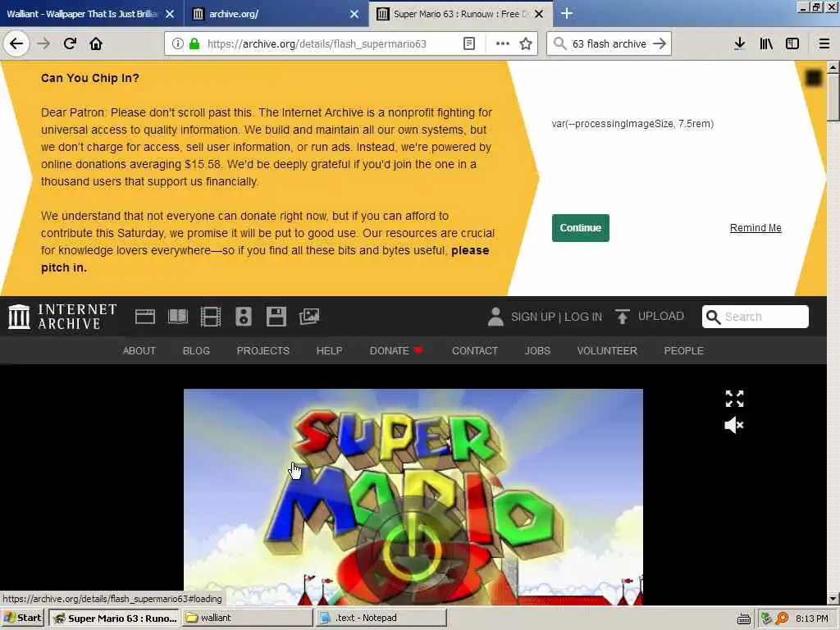This screenshot has width=840, height=630.
Task: Open the Texts book icon
Action: (x=178, y=317)
